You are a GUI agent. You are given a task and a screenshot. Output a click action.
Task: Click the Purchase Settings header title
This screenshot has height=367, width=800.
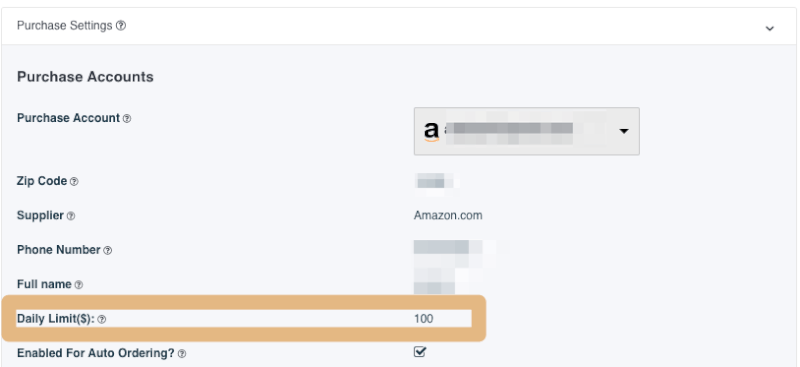[64, 26]
